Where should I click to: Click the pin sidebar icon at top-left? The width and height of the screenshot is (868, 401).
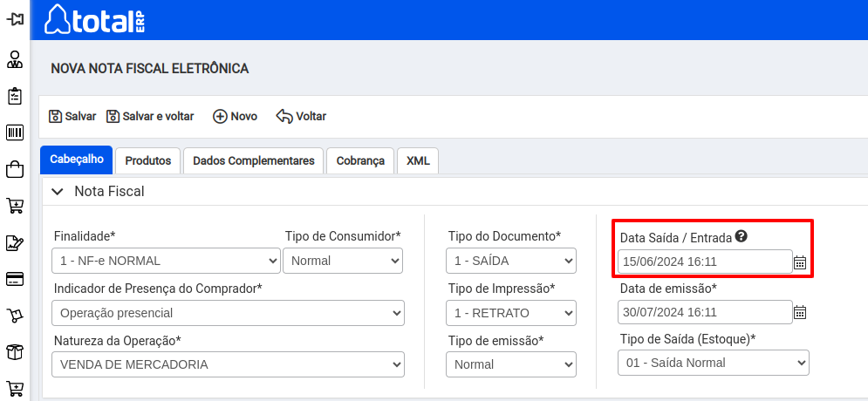tap(15, 20)
